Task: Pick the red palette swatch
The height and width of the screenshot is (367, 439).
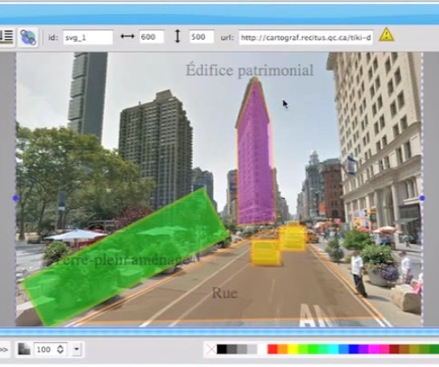Action: point(272,349)
